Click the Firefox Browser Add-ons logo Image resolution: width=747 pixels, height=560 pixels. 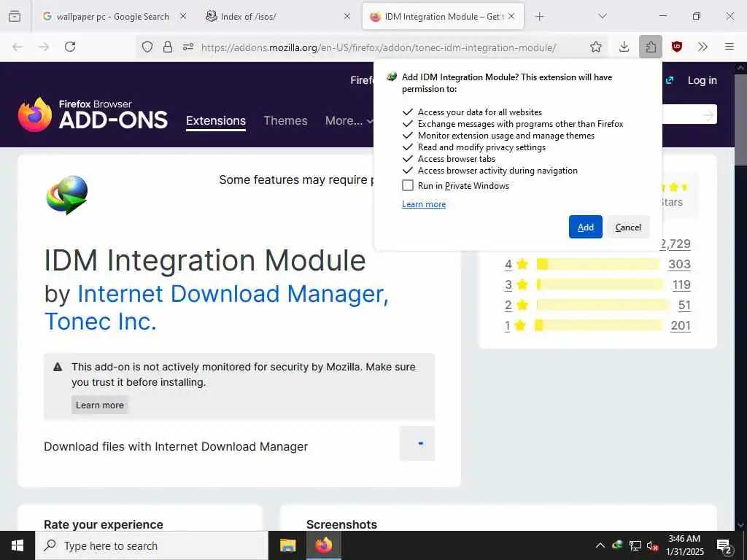pyautogui.click(x=93, y=114)
